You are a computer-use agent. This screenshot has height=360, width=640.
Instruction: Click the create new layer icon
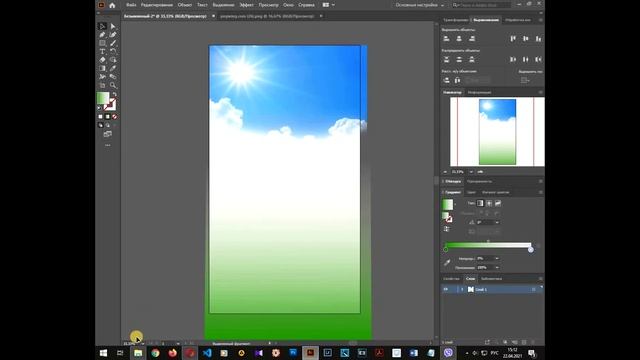(x=524, y=342)
